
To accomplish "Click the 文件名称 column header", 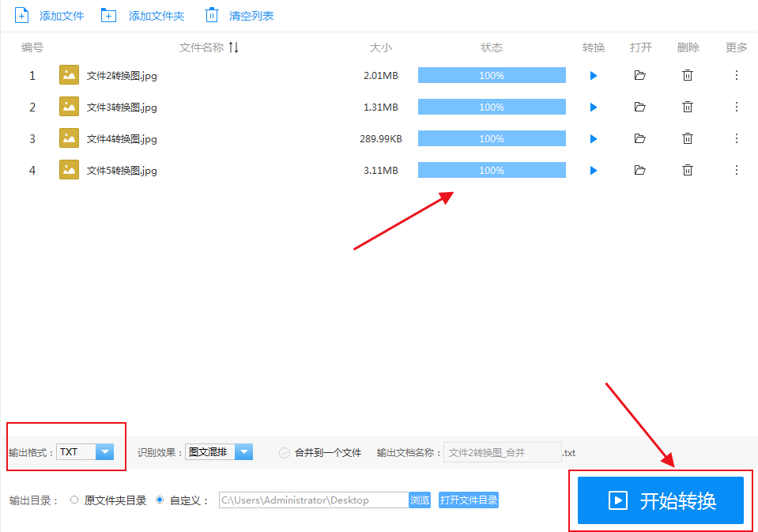I will coord(202,47).
